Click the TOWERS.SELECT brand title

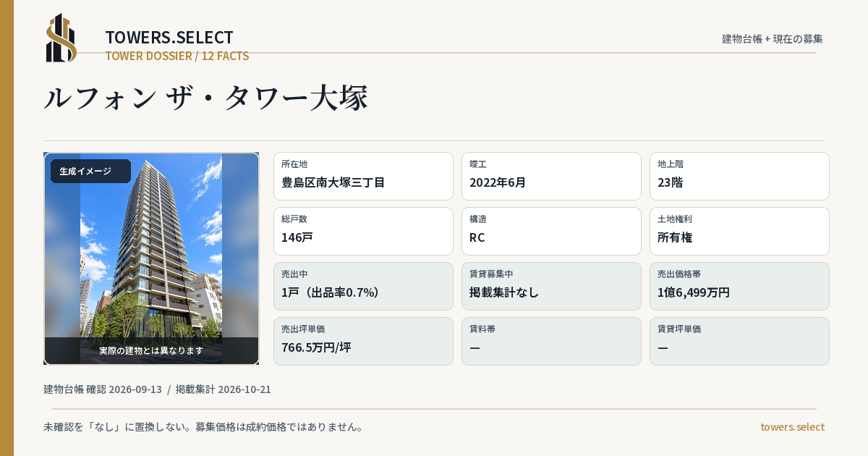point(169,38)
